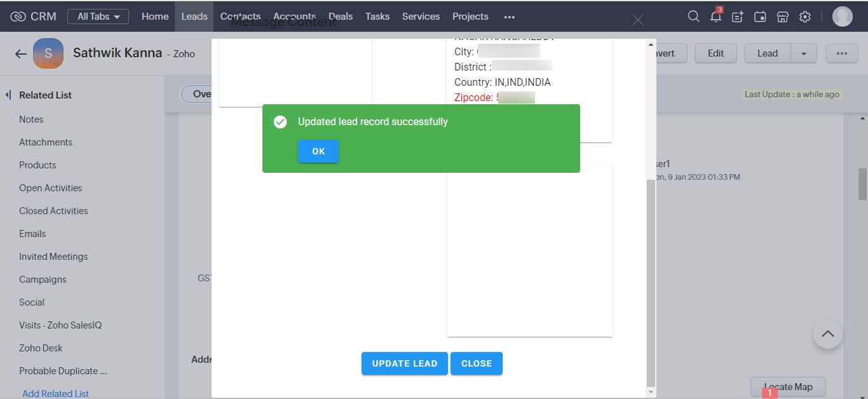This screenshot has height=399, width=868.
Task: Close the Message Content dialog with X
Action: pyautogui.click(x=638, y=20)
